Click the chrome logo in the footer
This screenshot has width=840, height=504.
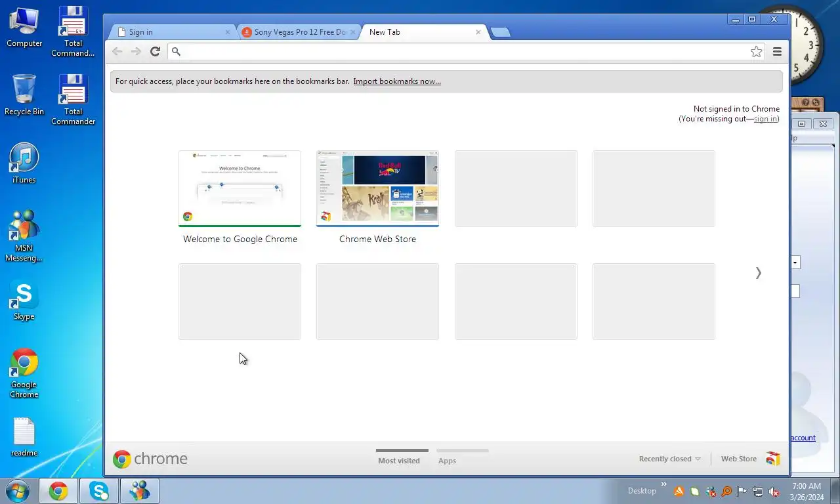[x=150, y=459]
